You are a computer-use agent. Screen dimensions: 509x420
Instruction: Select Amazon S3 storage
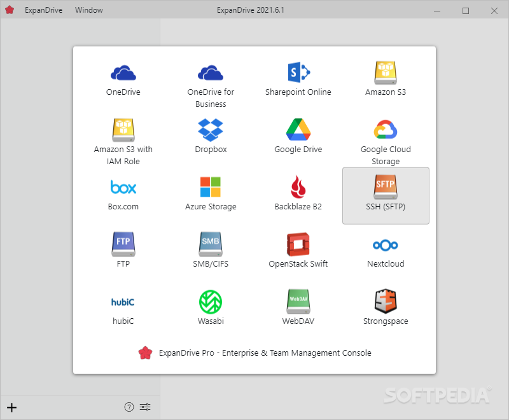coord(386,76)
